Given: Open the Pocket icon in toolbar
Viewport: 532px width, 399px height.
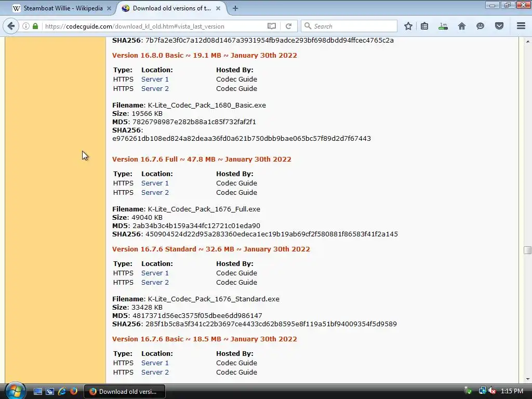Looking at the screenshot, I should [499, 26].
